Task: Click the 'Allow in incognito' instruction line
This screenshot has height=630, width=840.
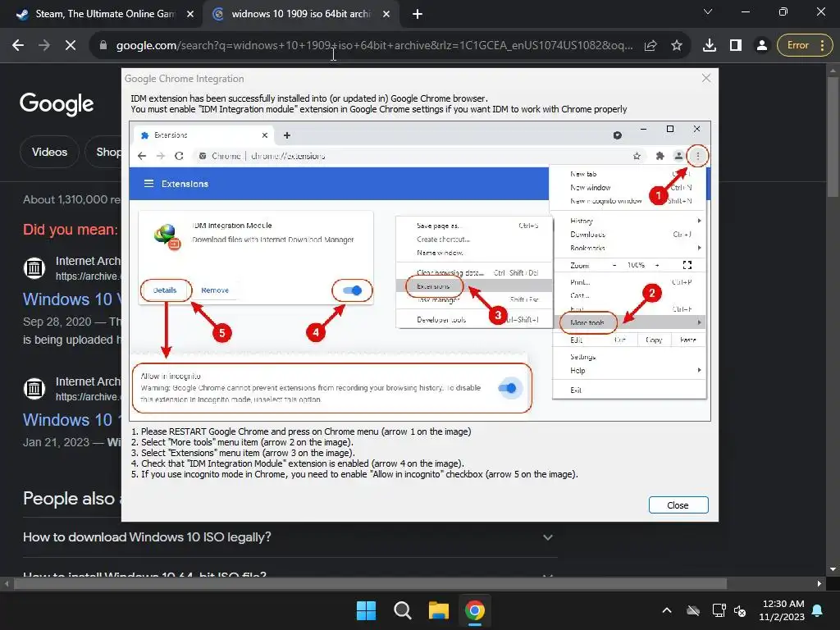Action: click(354, 474)
